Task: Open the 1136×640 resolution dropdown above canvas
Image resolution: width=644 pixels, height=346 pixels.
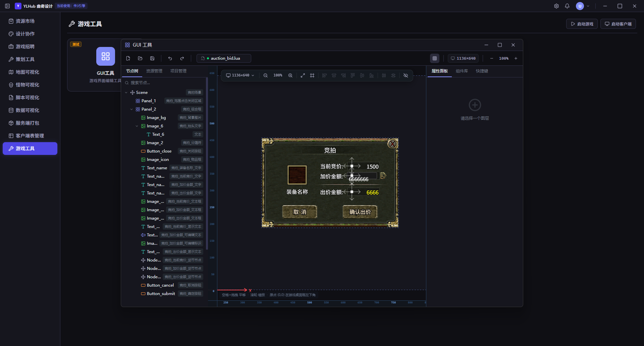Action: coord(240,75)
